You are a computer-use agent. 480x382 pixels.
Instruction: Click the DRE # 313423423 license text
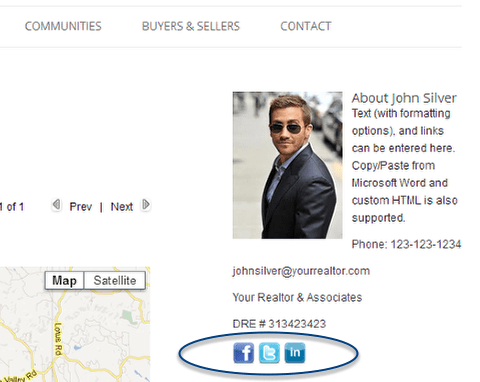point(279,324)
